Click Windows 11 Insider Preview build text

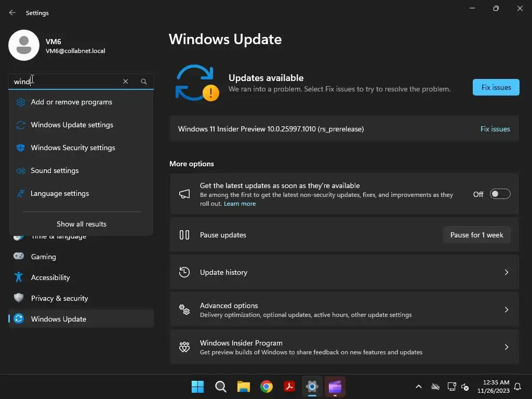point(271,129)
